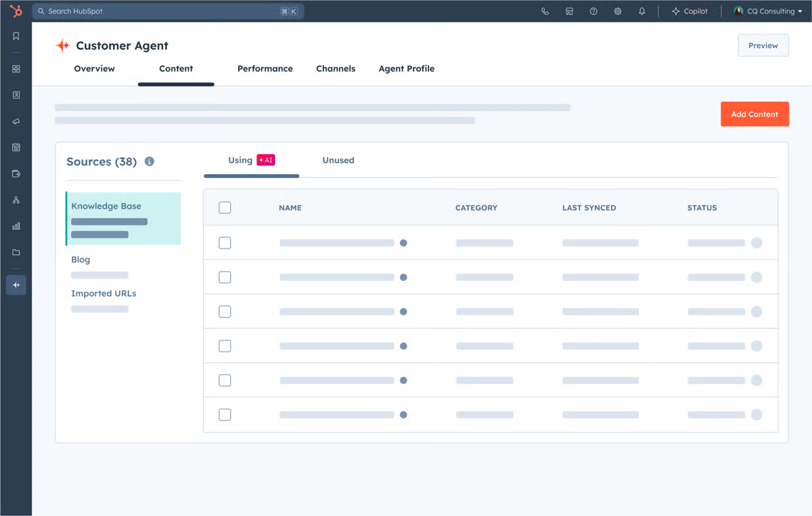The image size is (812, 516).
Task: Switch to the Unused tab
Action: 338,160
